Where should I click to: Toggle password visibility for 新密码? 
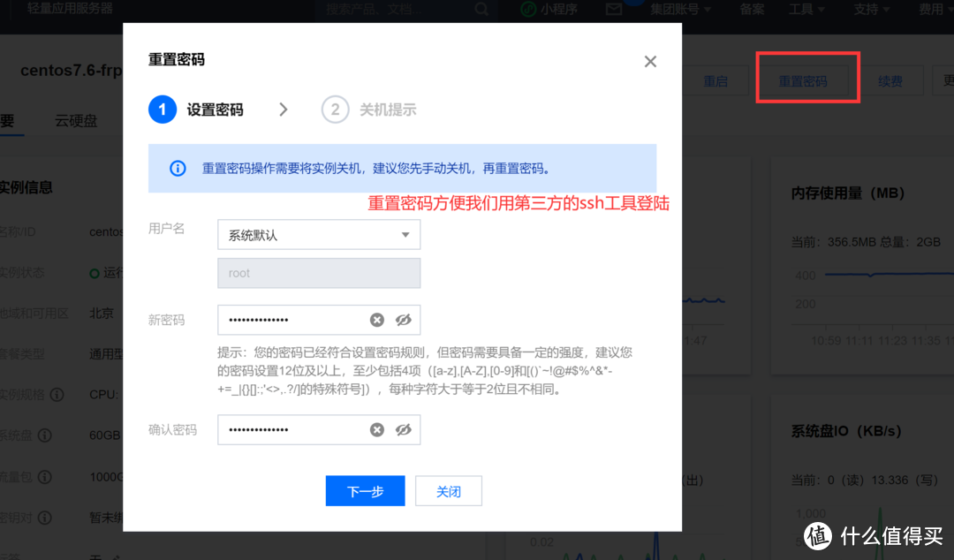[x=404, y=320]
